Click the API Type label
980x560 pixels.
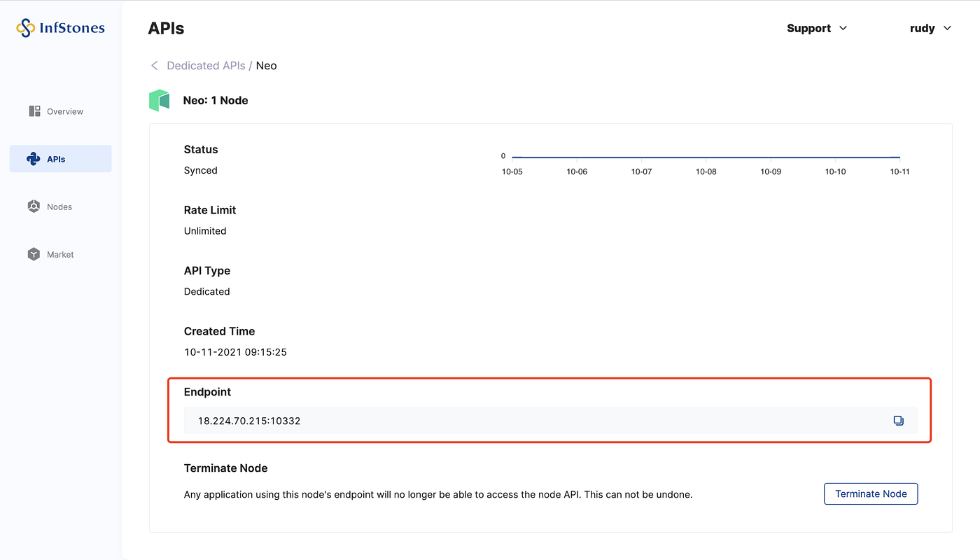207,271
